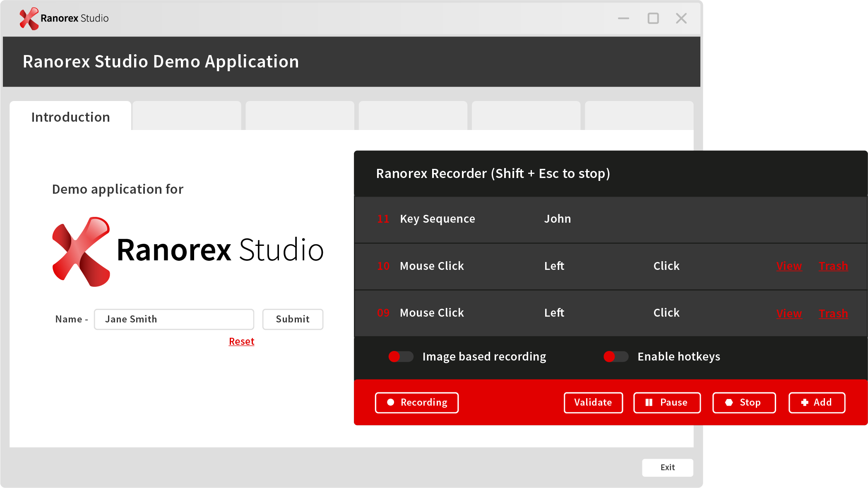Click the 'Left' value in step 10
The image size is (868, 488).
tap(554, 266)
